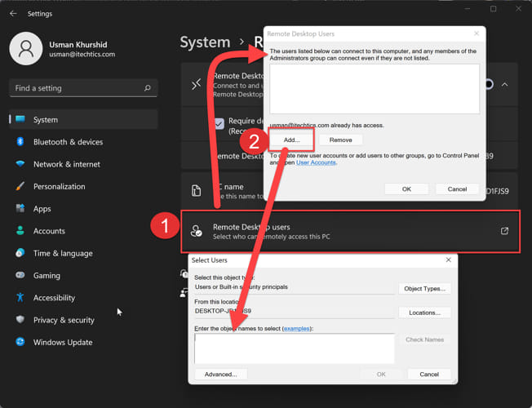
Task: Click the Accessibility icon in sidebar
Action: click(20, 298)
